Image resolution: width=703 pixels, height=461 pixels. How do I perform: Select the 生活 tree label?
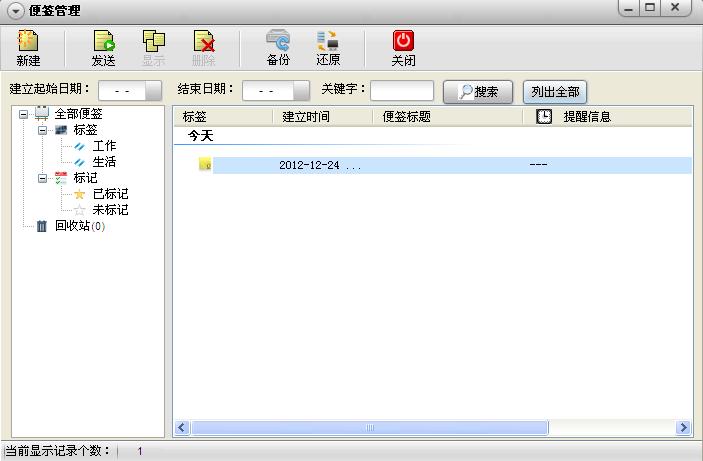(x=104, y=162)
